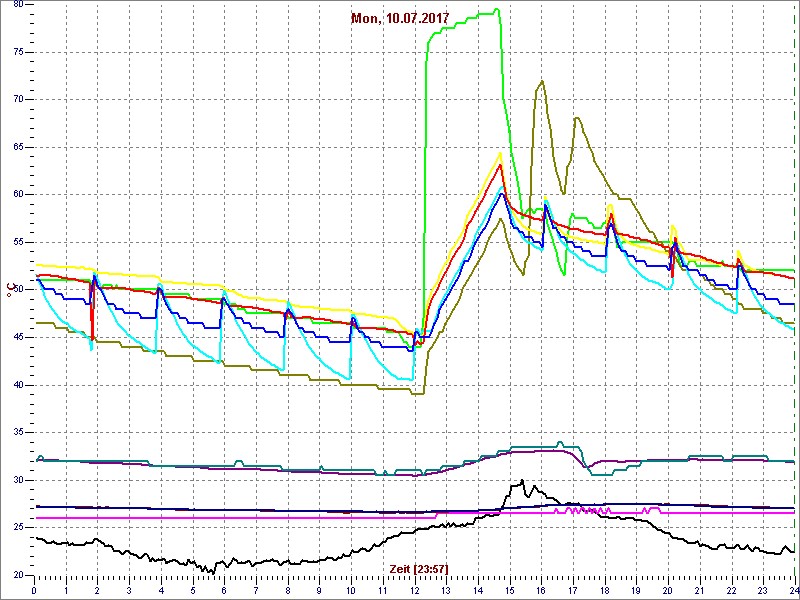The height and width of the screenshot is (600, 800).
Task: Select temperature axis value 35
Action: click(17, 433)
